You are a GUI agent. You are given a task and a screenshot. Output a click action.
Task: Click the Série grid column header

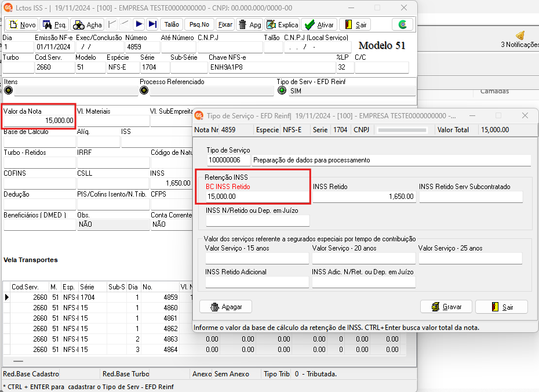pos(93,287)
